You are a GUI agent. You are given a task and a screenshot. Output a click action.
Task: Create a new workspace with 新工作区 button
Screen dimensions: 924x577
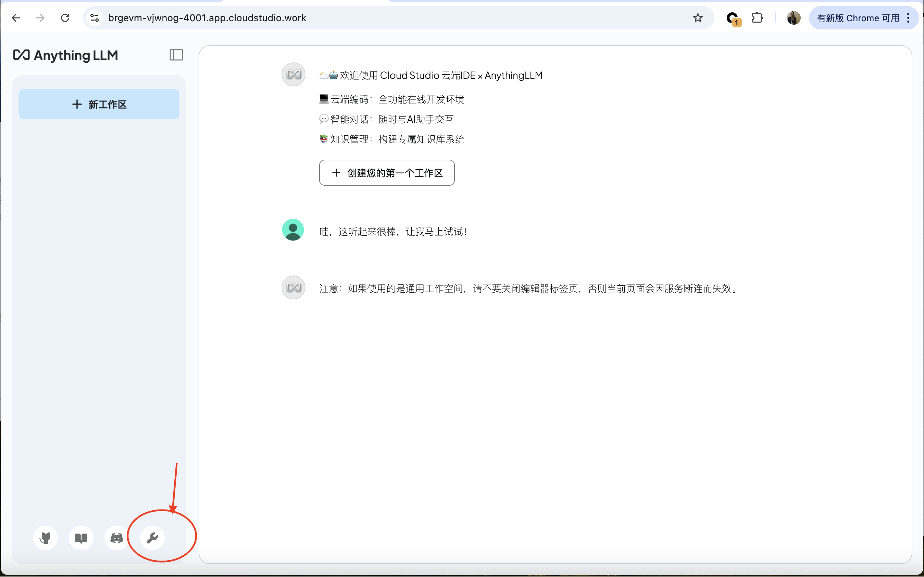(99, 104)
